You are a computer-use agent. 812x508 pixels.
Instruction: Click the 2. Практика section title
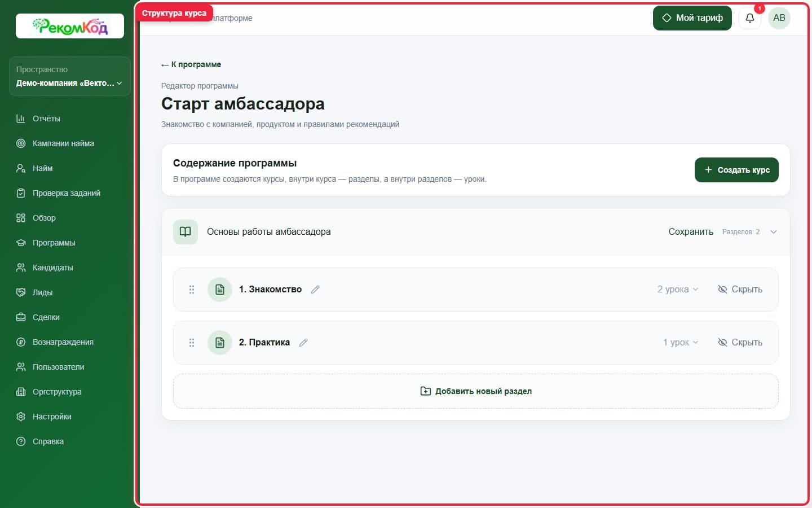pyautogui.click(x=264, y=343)
